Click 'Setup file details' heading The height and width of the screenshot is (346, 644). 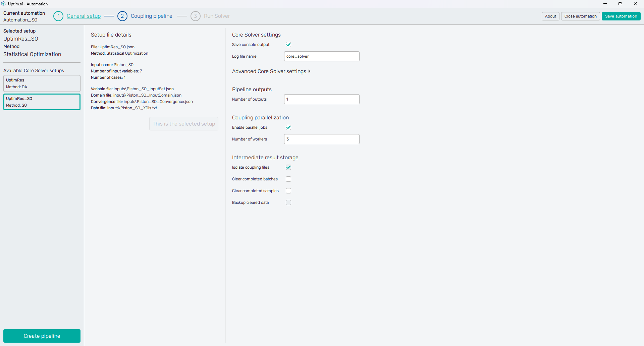111,35
